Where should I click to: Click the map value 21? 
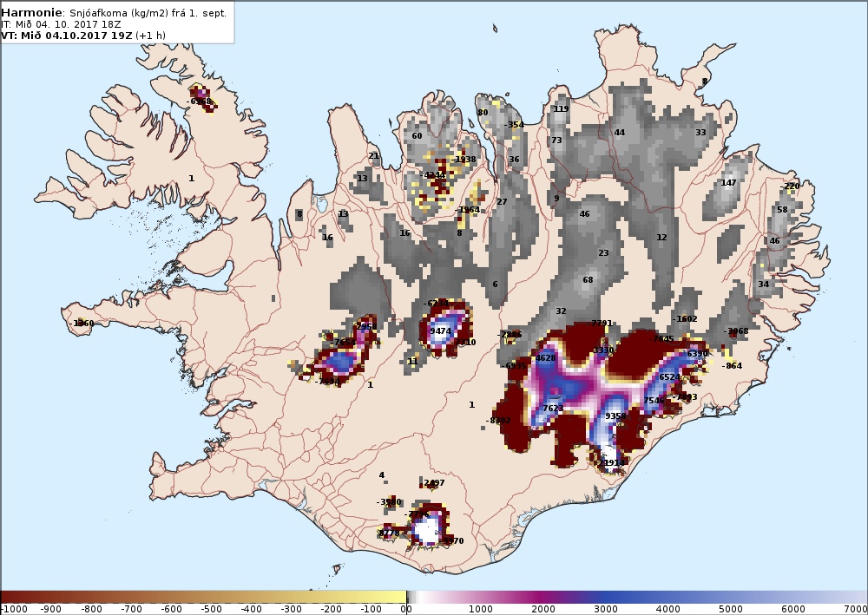tap(373, 156)
